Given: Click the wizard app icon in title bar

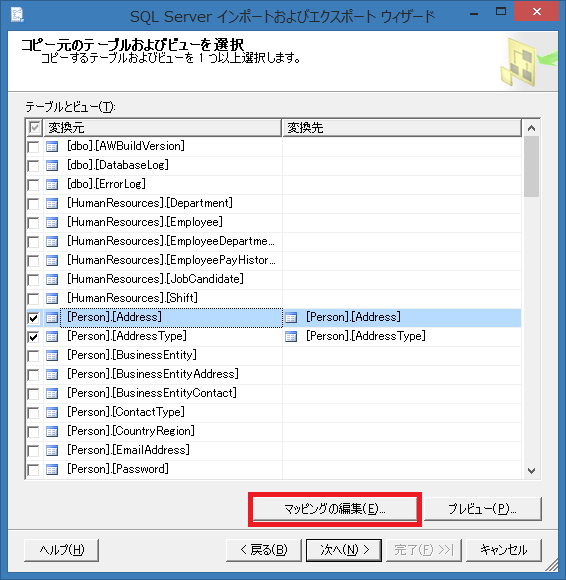Looking at the screenshot, I should pos(17,15).
